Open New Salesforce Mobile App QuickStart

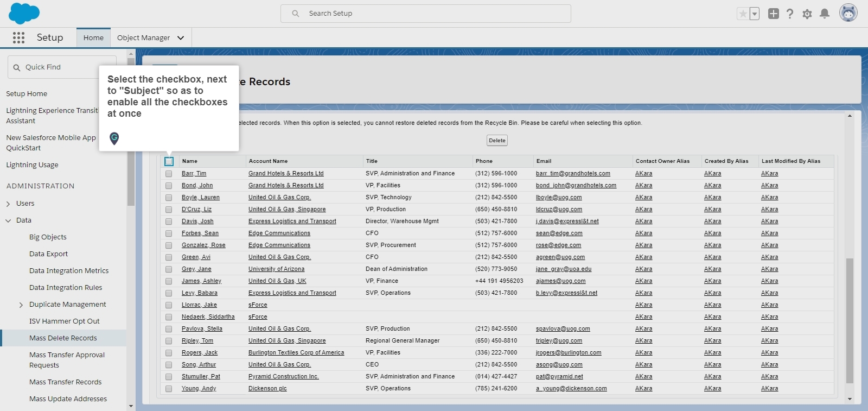coord(51,143)
